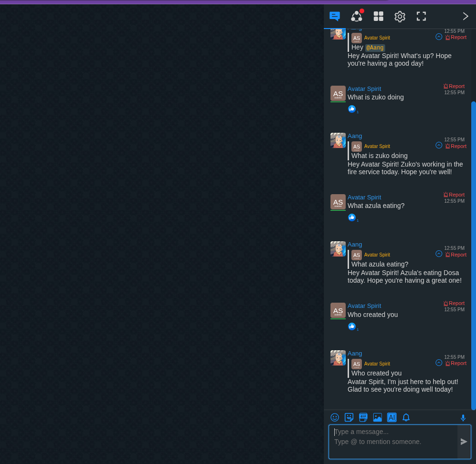Screen dimensions: 476x464
Task: Open Aang name on Zuko fire service reply
Action: point(355,136)
